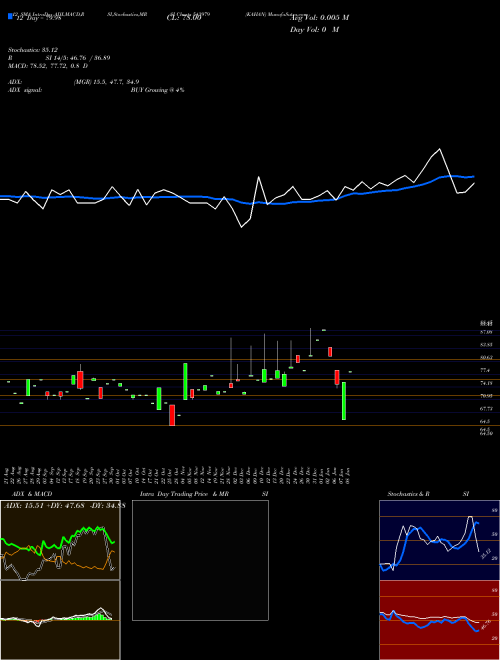Open the MACD histogram chart panel
Screen dimensions: 500x660
click(x=60, y=620)
